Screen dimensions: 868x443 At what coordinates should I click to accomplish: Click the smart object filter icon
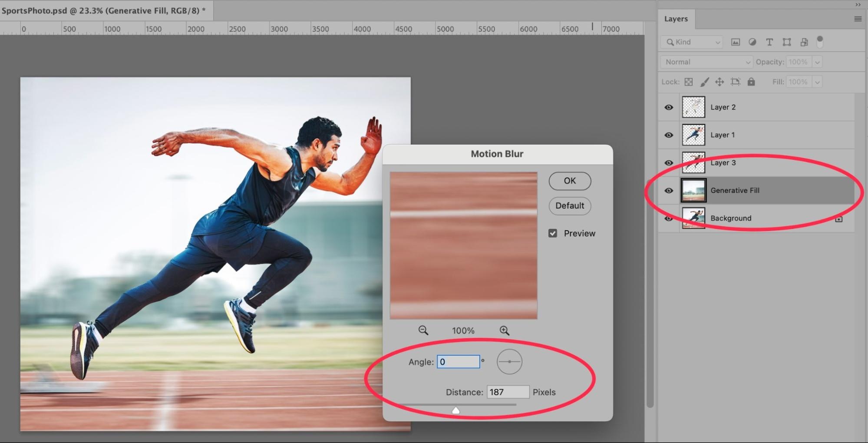[x=804, y=42]
